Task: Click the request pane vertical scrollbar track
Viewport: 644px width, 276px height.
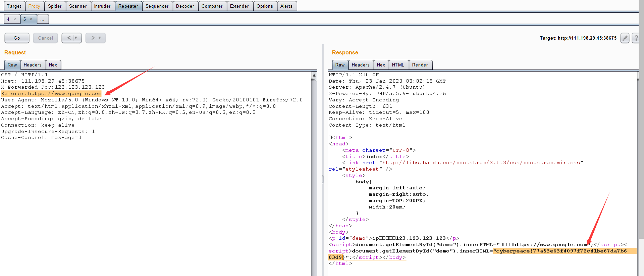Action: point(314,177)
